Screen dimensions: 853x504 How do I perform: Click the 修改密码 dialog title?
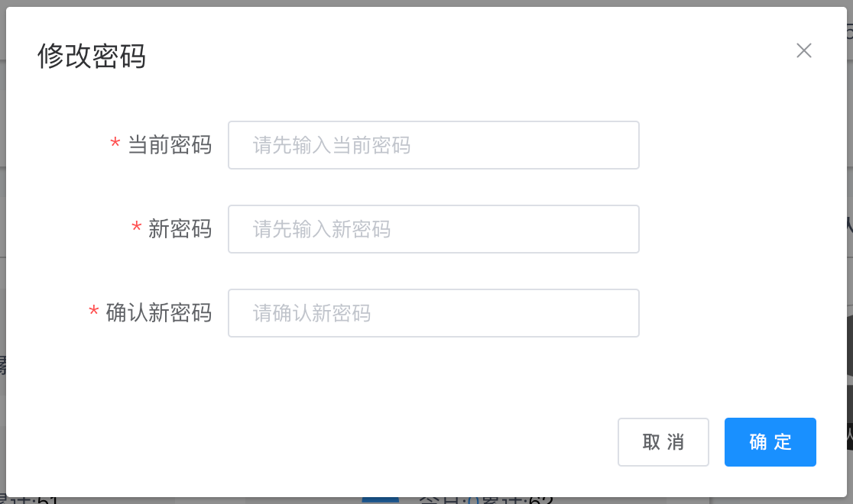click(92, 57)
